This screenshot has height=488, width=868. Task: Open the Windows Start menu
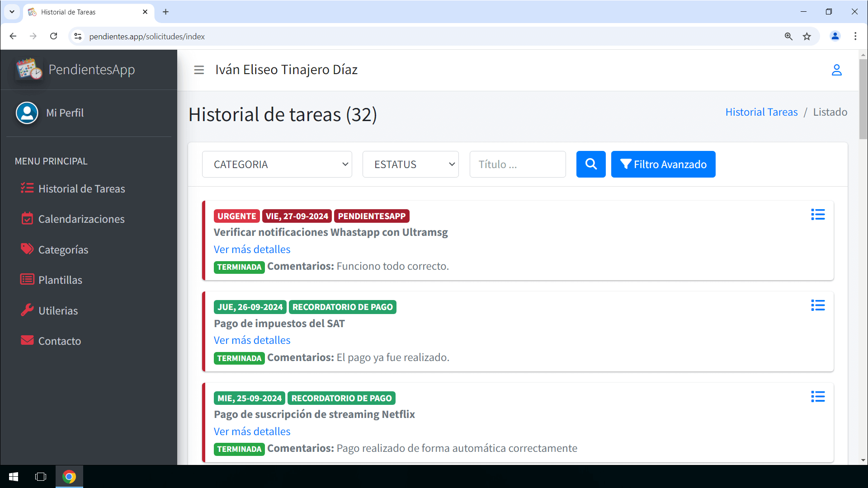pos(14,477)
